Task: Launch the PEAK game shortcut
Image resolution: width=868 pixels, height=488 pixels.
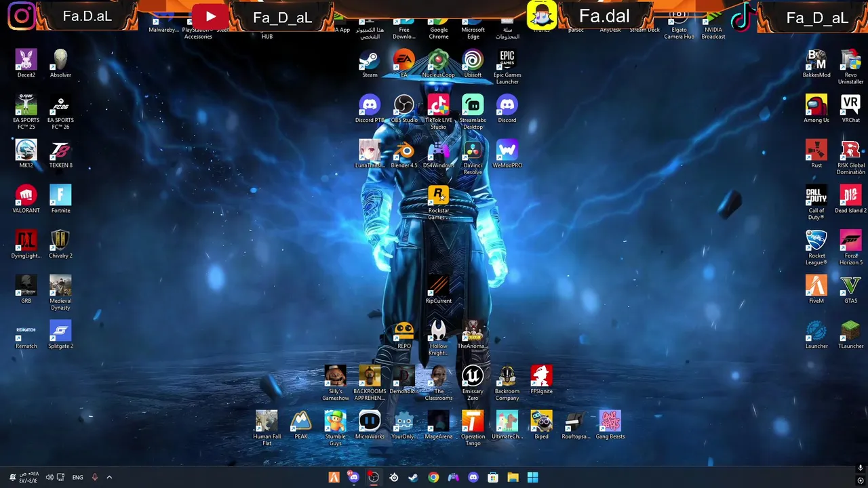Action: (301, 426)
